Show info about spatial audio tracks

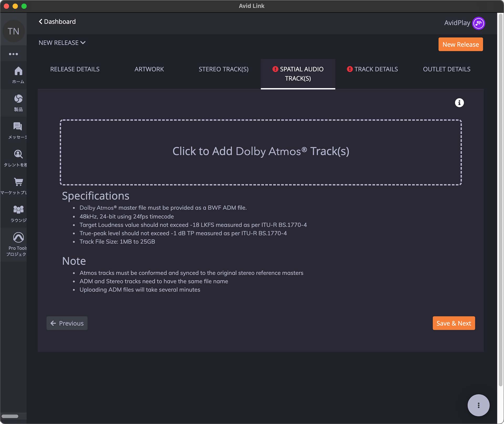pyautogui.click(x=459, y=103)
